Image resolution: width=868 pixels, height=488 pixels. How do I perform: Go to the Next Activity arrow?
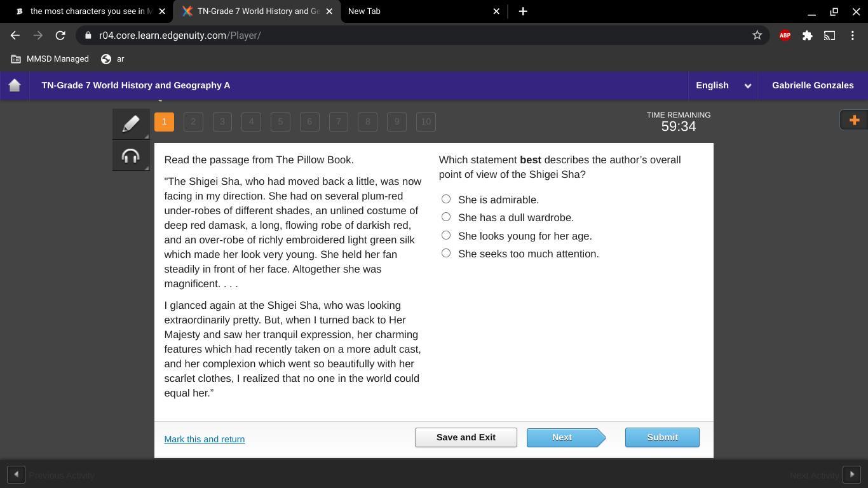[x=851, y=475]
